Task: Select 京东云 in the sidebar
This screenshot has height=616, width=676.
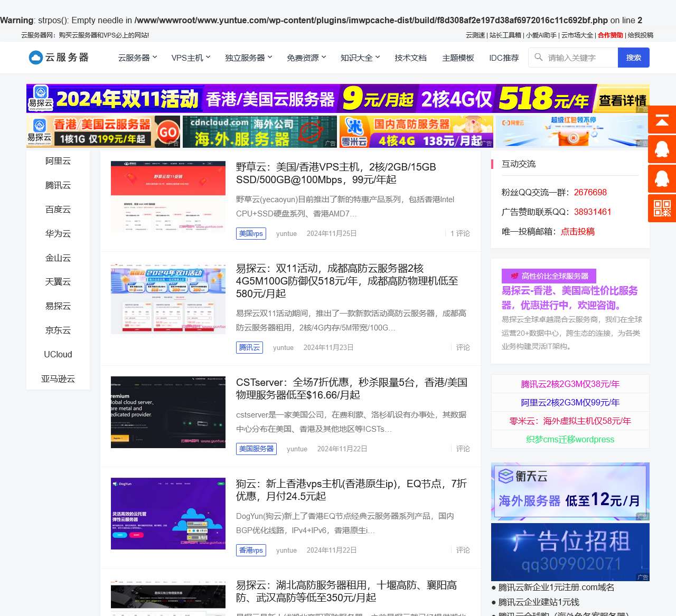Action: 58,330
